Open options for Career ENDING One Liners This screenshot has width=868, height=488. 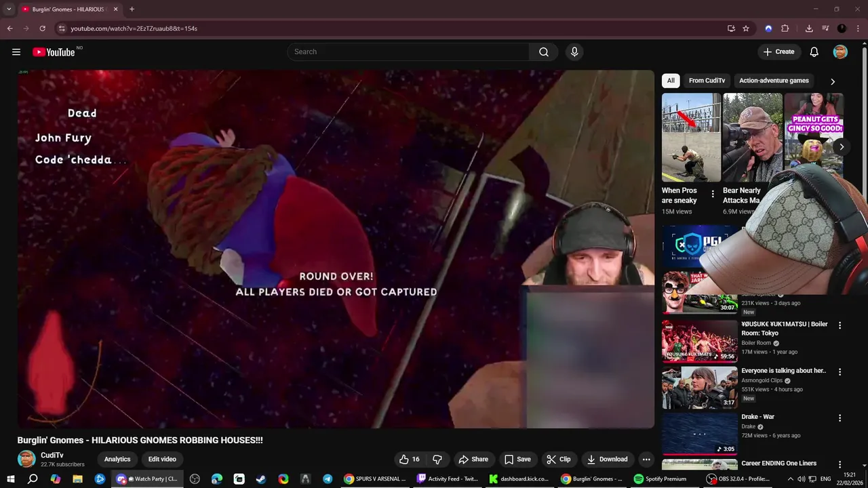tap(840, 464)
